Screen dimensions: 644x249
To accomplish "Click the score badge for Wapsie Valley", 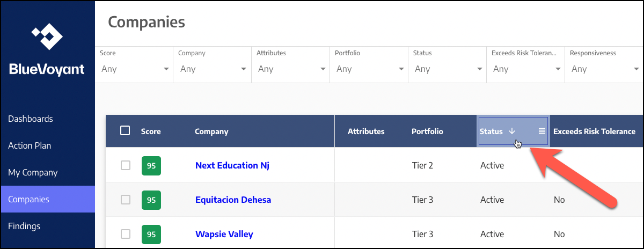I will [151, 235].
